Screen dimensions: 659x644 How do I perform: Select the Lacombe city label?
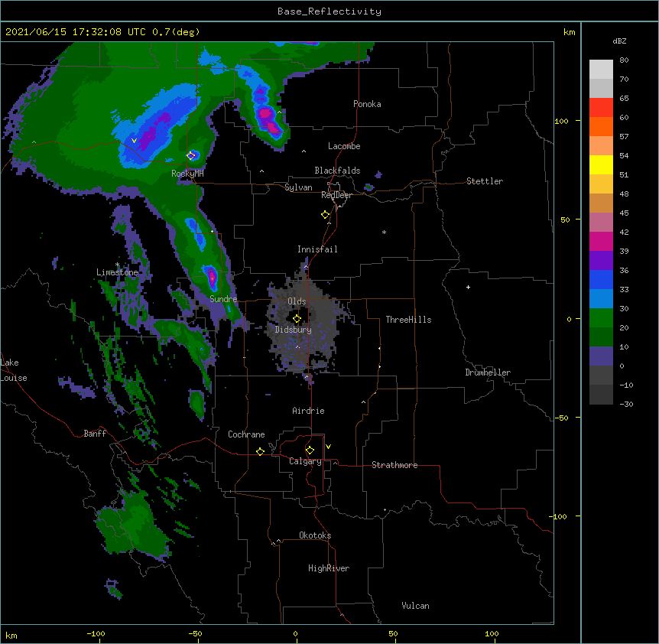tap(344, 146)
